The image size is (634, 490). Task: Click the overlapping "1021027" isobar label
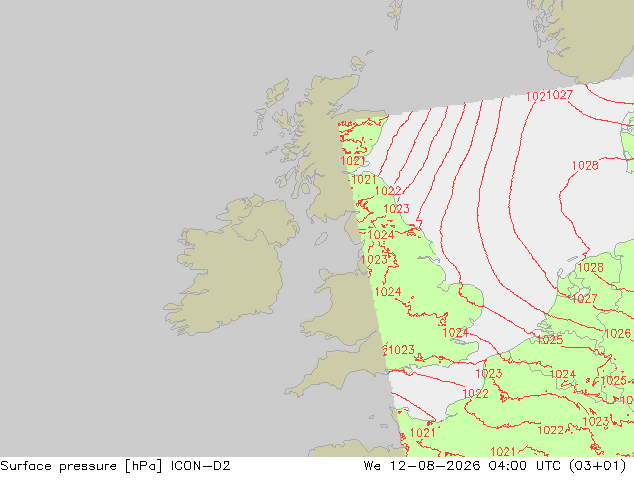(549, 96)
